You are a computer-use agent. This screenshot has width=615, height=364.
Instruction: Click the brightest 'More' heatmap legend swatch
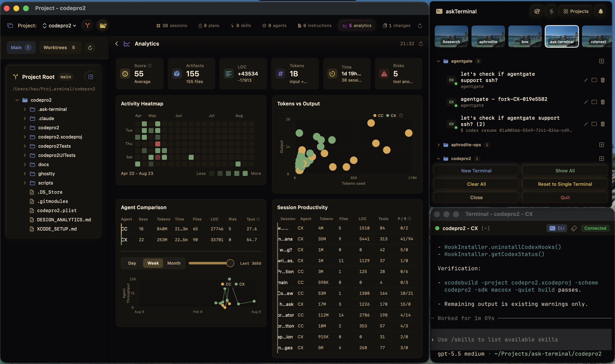click(x=245, y=173)
